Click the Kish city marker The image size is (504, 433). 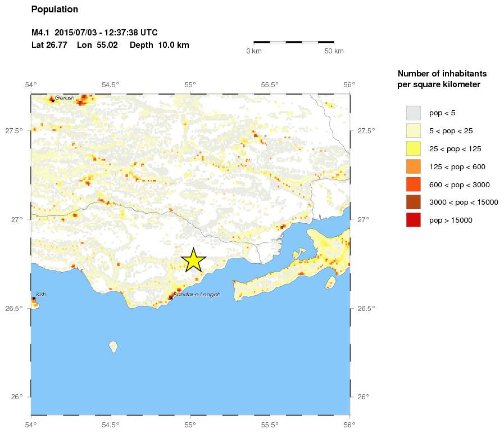(34, 299)
